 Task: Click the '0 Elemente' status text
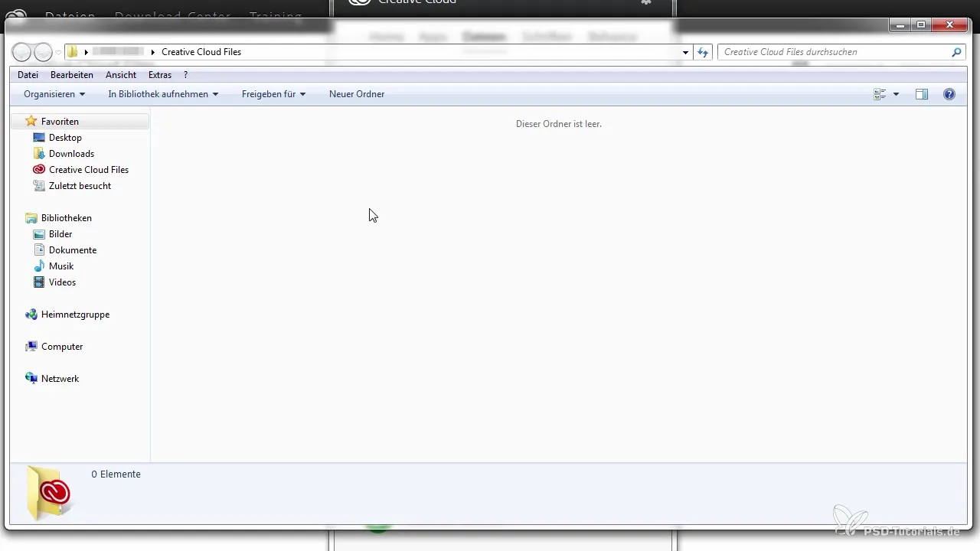click(116, 474)
